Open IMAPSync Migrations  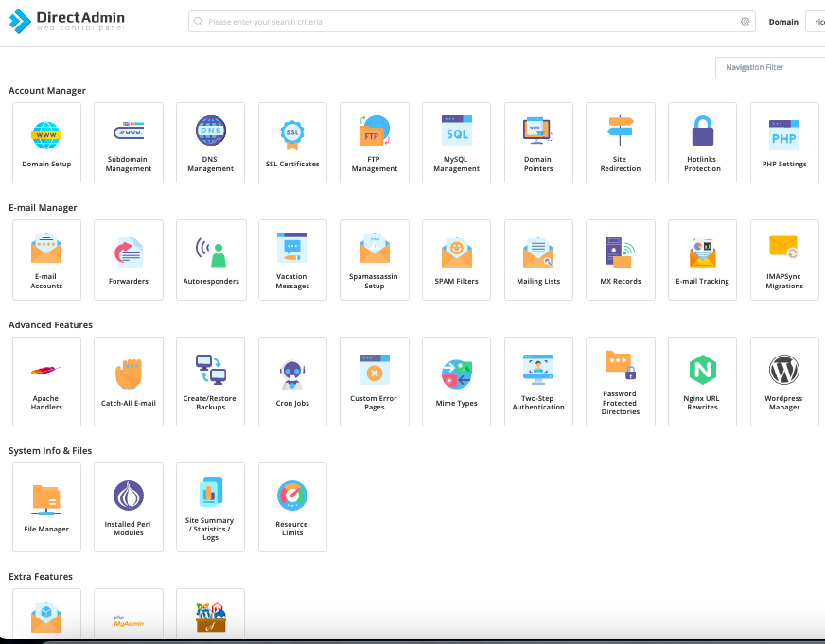click(784, 260)
